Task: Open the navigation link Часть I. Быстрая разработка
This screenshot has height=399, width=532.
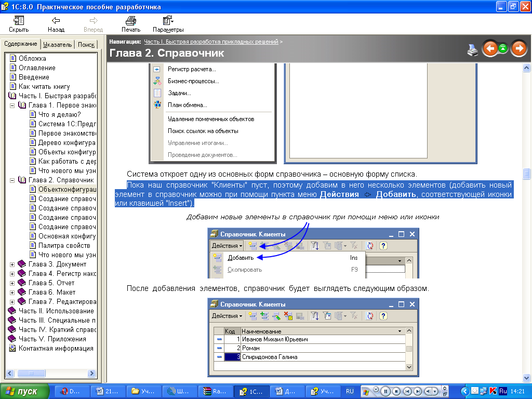Action: (x=211, y=42)
